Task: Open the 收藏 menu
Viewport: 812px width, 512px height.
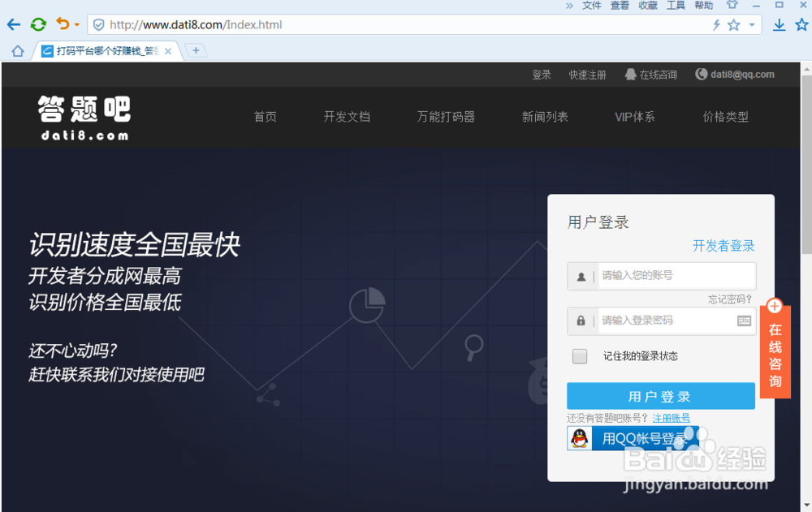Action: coord(648,5)
